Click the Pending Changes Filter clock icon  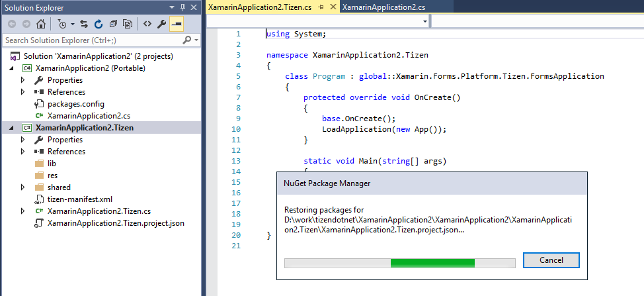coord(62,25)
